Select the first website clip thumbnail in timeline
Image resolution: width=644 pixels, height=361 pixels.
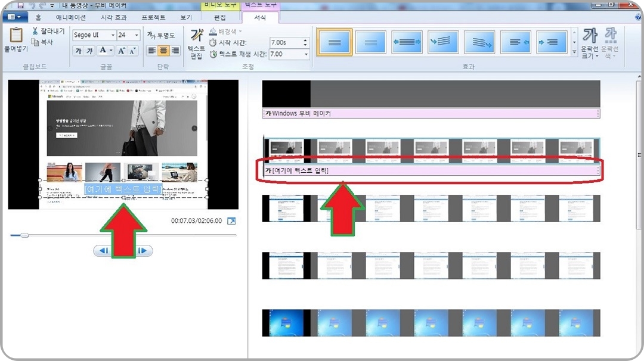point(286,151)
